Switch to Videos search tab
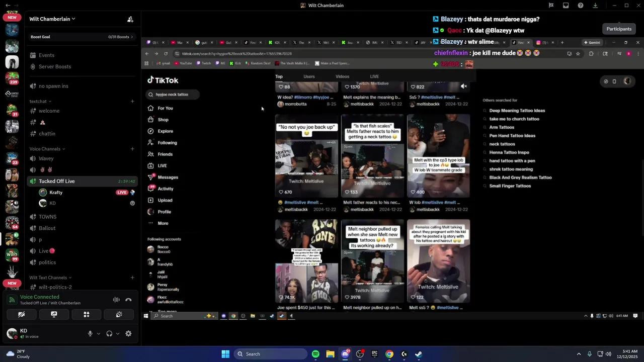Image resolution: width=644 pixels, height=362 pixels. pyautogui.click(x=342, y=76)
